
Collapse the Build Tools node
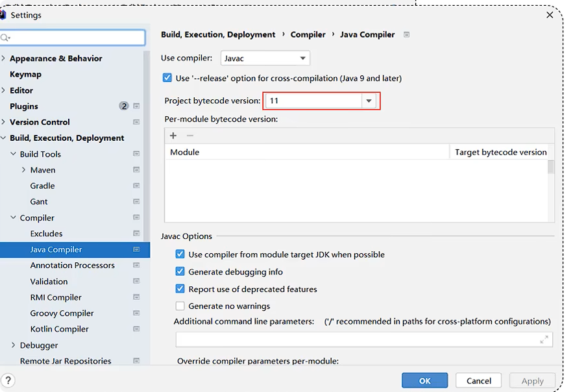13,154
